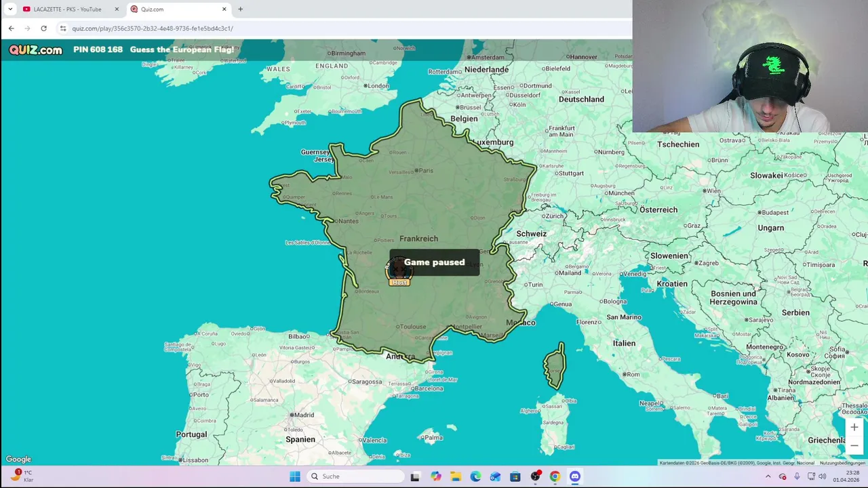Switch to the LACAZETTE - PKS YouTube tab
The width and height of the screenshot is (868, 488).
click(x=68, y=9)
